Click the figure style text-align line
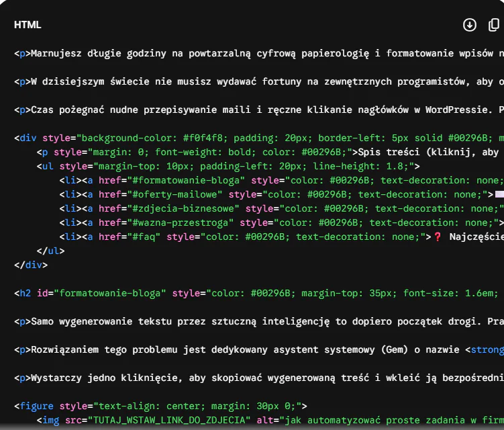 click(x=160, y=406)
